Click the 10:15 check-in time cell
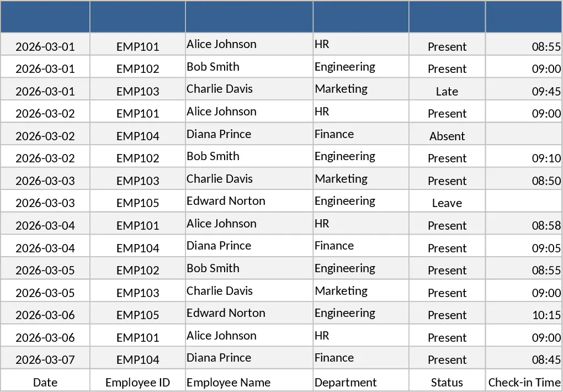This screenshot has height=392, width=563. pos(524,313)
